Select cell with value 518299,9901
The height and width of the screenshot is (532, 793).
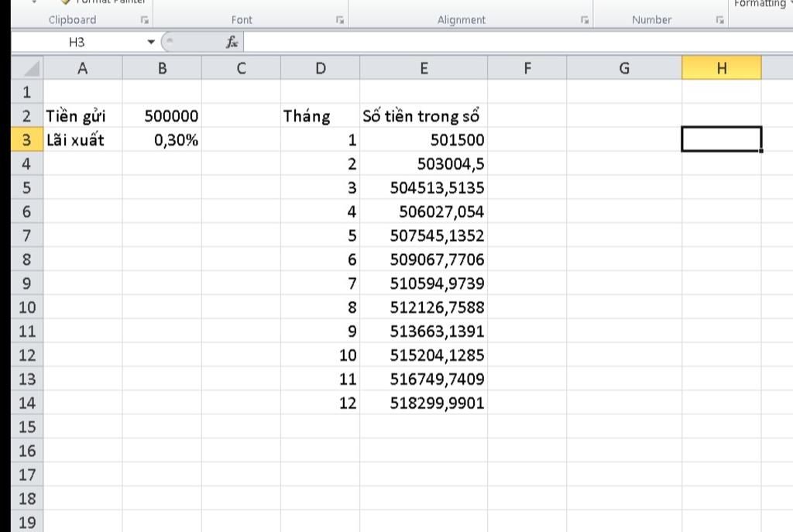pos(424,403)
